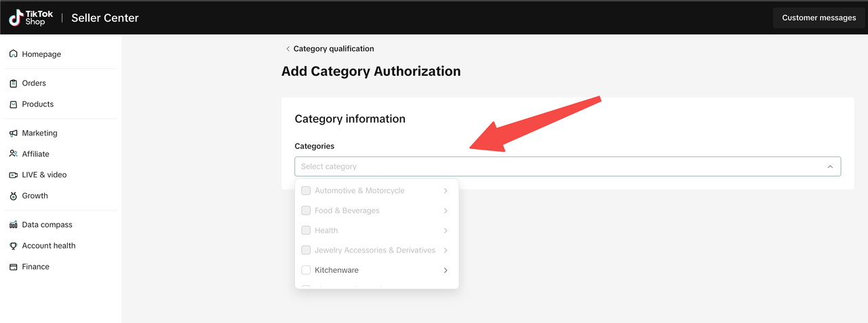Click the Affiliate people icon
Screen dimensions: 868x323
[14, 154]
